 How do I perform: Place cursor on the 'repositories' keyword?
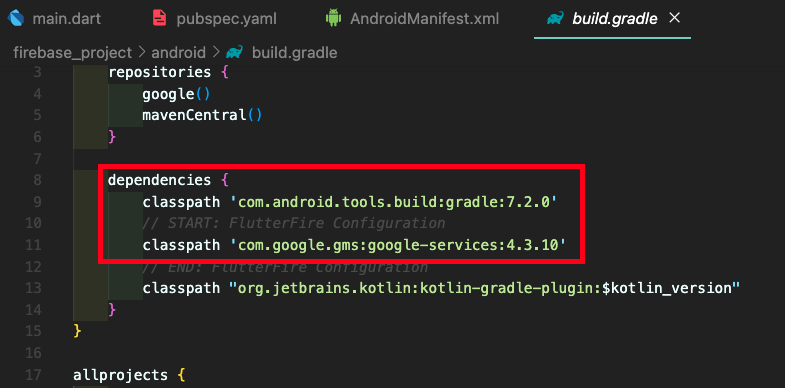(160, 72)
